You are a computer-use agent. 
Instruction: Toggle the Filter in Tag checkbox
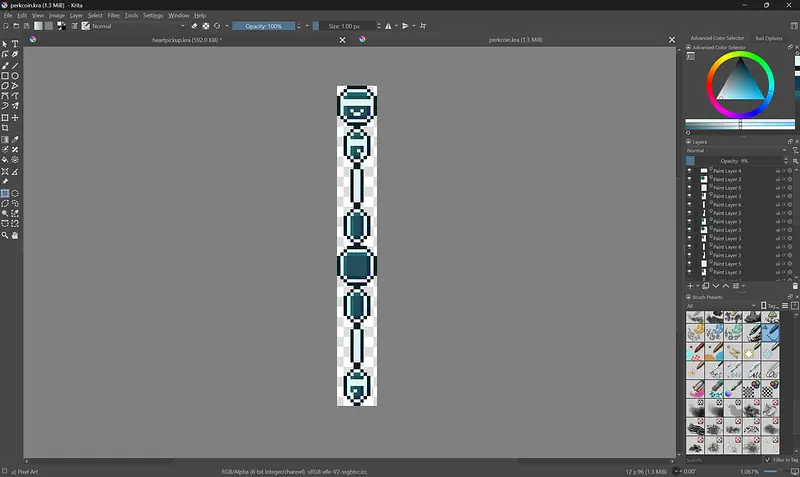point(767,460)
